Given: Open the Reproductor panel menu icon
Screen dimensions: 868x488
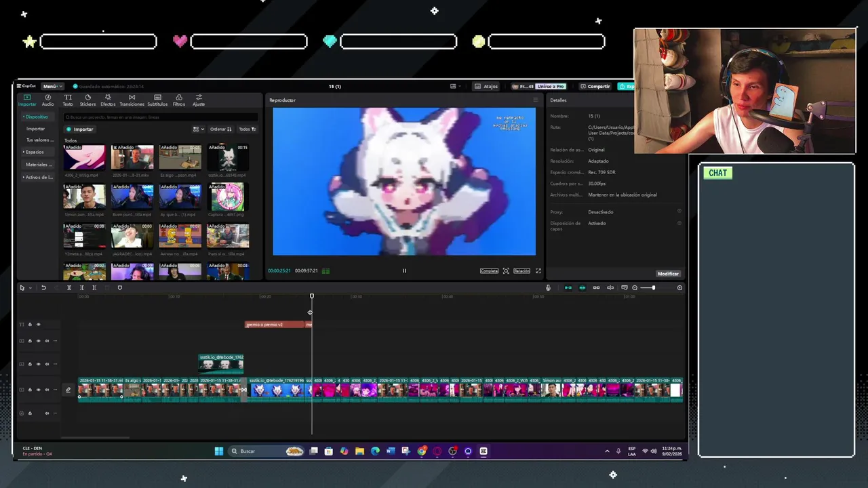Looking at the screenshot, I should (x=535, y=100).
